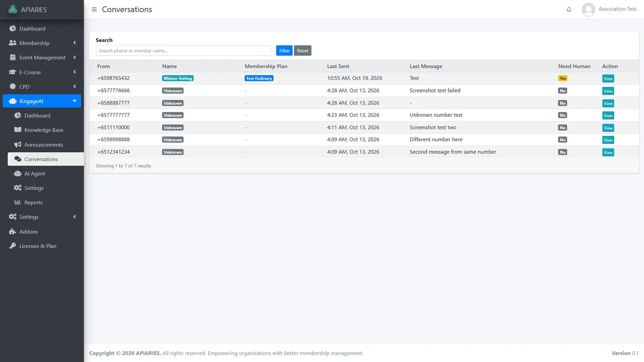
Task: Open the AI Agent submenu item
Action: coord(45,173)
